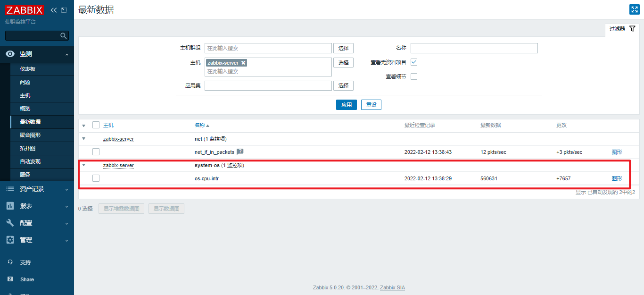The width and height of the screenshot is (644, 295).
Task: Click the 配置 wrench icon
Action: point(10,223)
